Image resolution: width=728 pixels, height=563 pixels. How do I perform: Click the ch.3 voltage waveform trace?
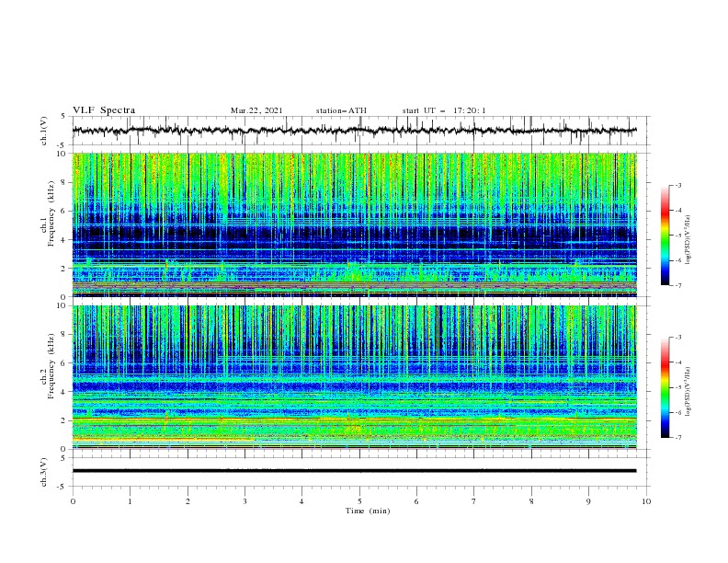(x=354, y=471)
